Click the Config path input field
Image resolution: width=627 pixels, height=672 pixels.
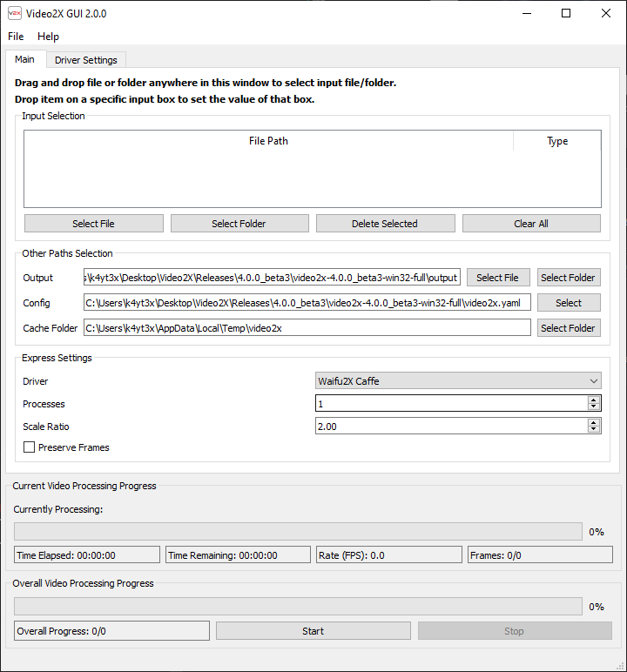pyautogui.click(x=307, y=303)
